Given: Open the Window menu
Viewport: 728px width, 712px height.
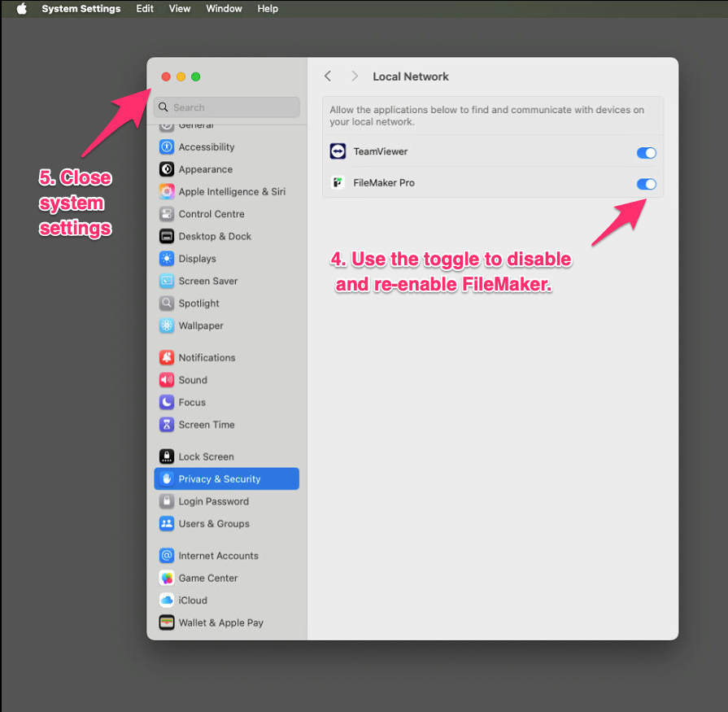Looking at the screenshot, I should 224,9.
